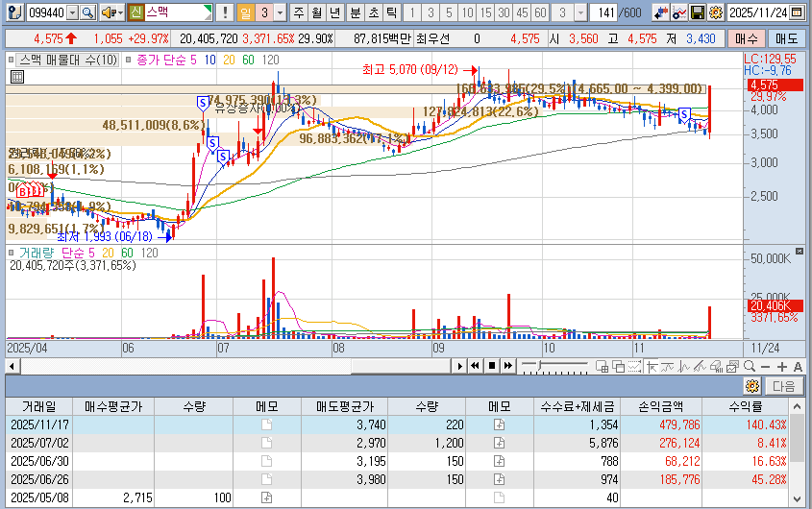The image size is (812, 509).
Task: Select the 일 daily period toggle
Action: click(x=245, y=12)
